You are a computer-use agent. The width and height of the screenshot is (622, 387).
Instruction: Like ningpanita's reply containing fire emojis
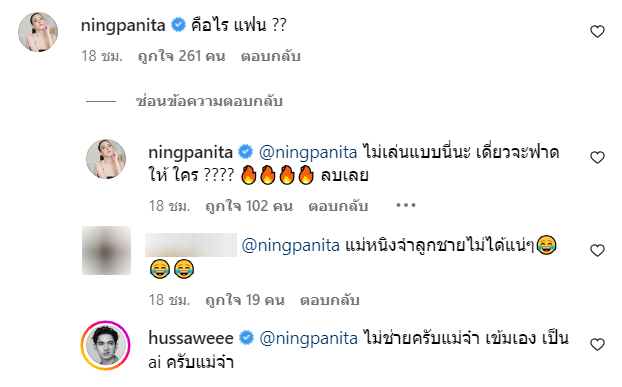(597, 157)
